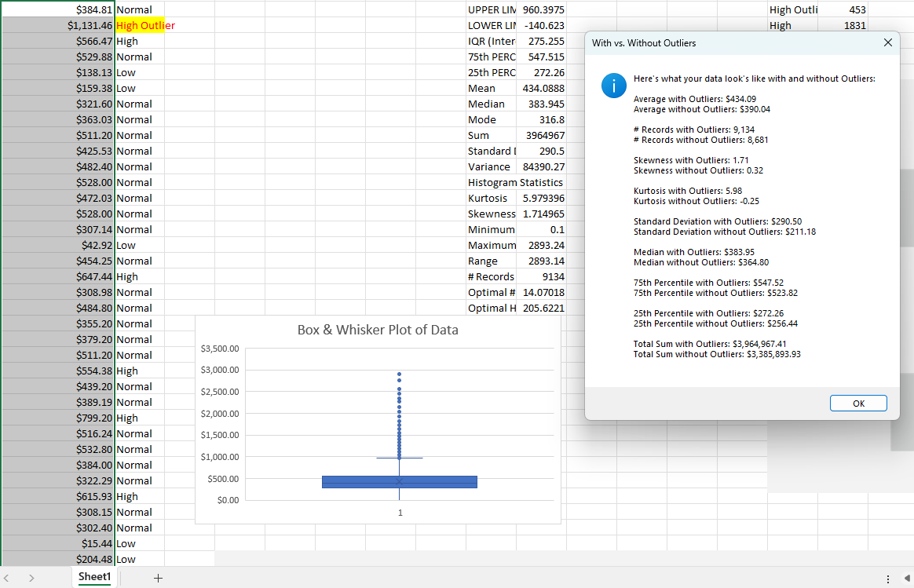914x588 pixels.
Task: Switch to the Sheet1 tab
Action: click(x=94, y=577)
